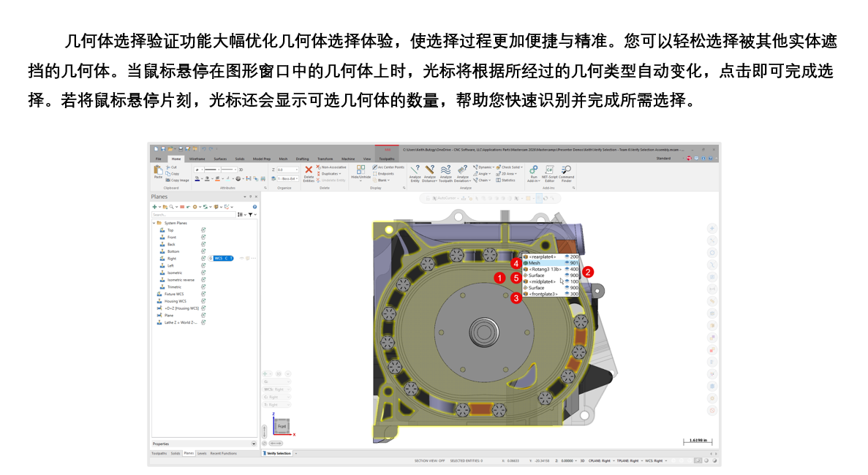Screen dimensions: 868x475
Task: Click the Analyze Deviation icon
Action: tap(462, 170)
